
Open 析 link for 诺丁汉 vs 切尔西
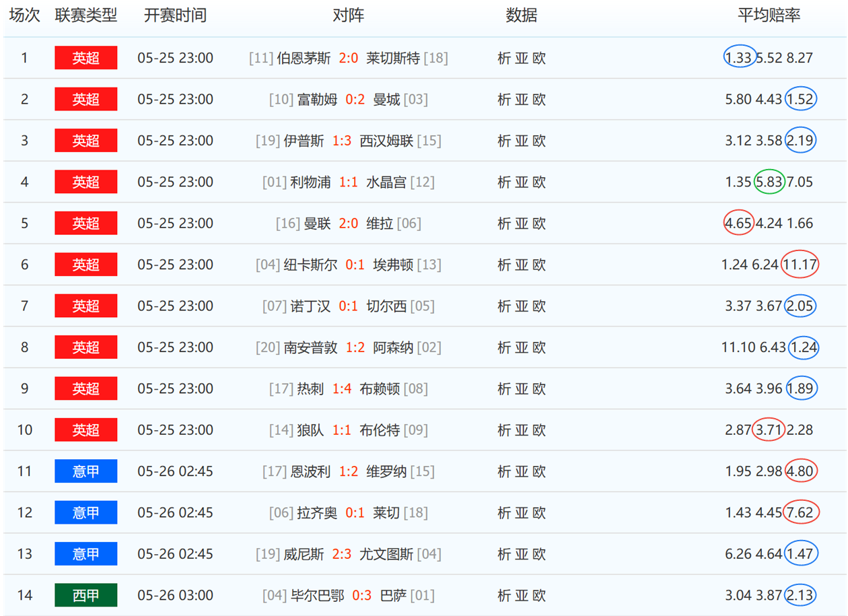point(504,306)
